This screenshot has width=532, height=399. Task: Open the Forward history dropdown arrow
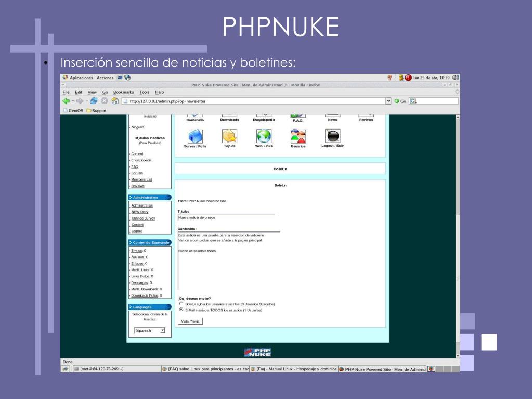86,101
